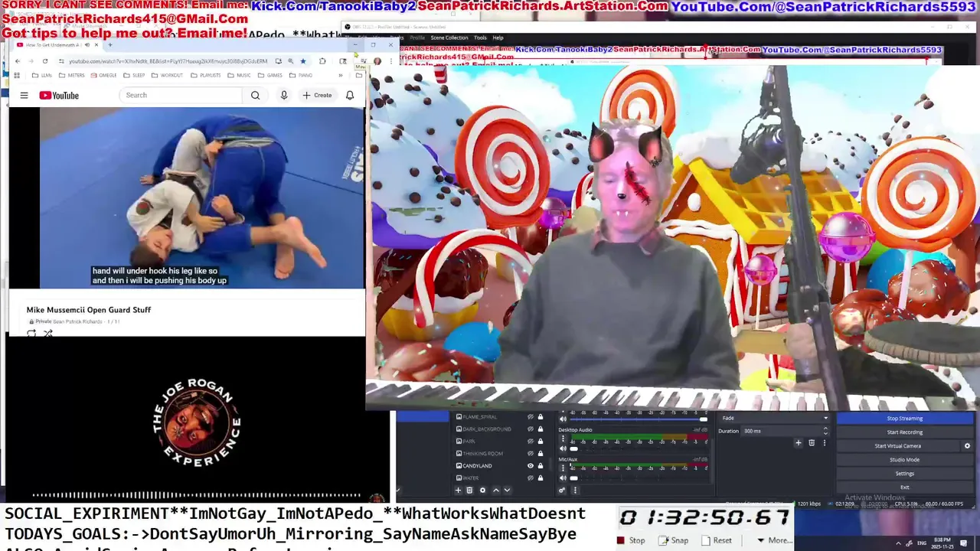Toggle playlist shuffle icon
This screenshot has width=980, height=551.
click(x=48, y=333)
